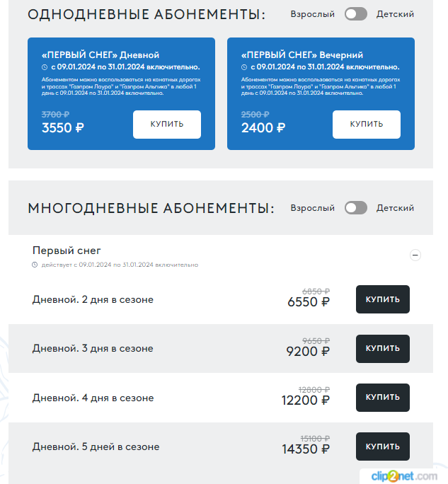This screenshot has width=448, height=484.
Task: Click the Дневной. 2 дня в сезоне row
Action: [x=221, y=299]
